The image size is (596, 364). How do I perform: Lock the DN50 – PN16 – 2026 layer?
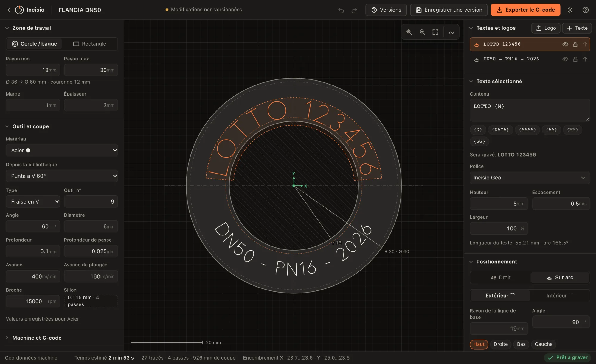click(x=575, y=59)
